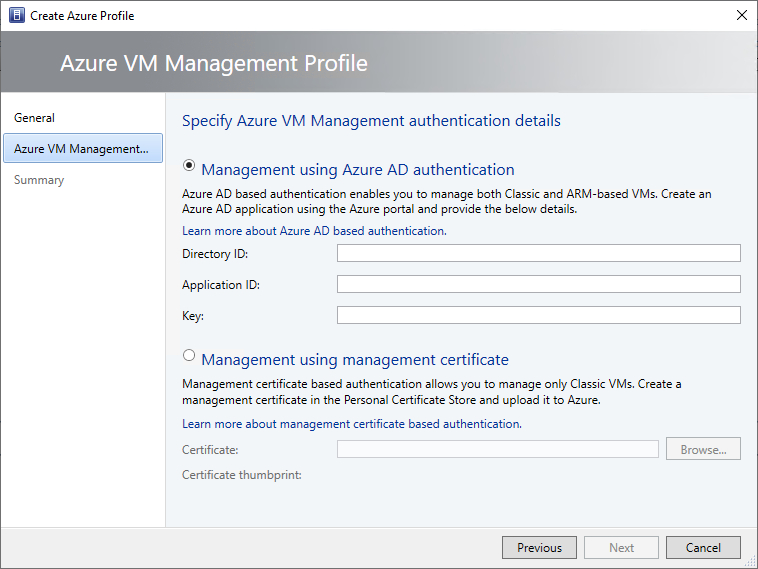
Task: Open the General wizard step
Action: (34, 117)
